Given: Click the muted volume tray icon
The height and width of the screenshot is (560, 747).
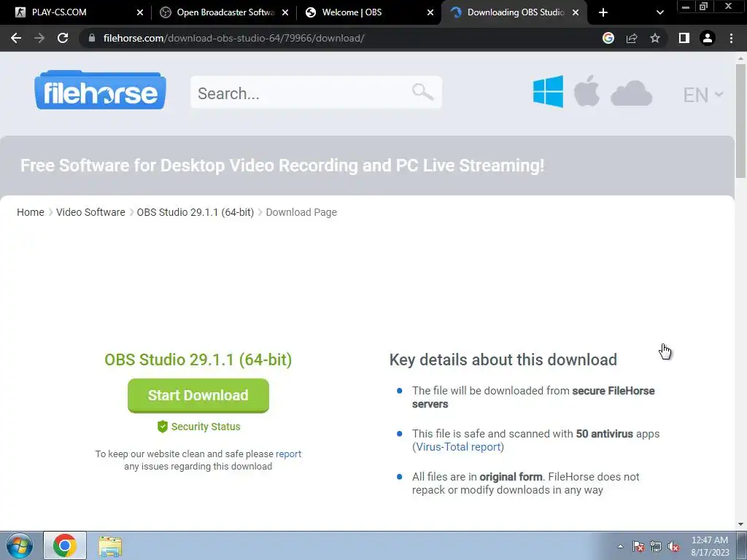Looking at the screenshot, I should (x=673, y=546).
